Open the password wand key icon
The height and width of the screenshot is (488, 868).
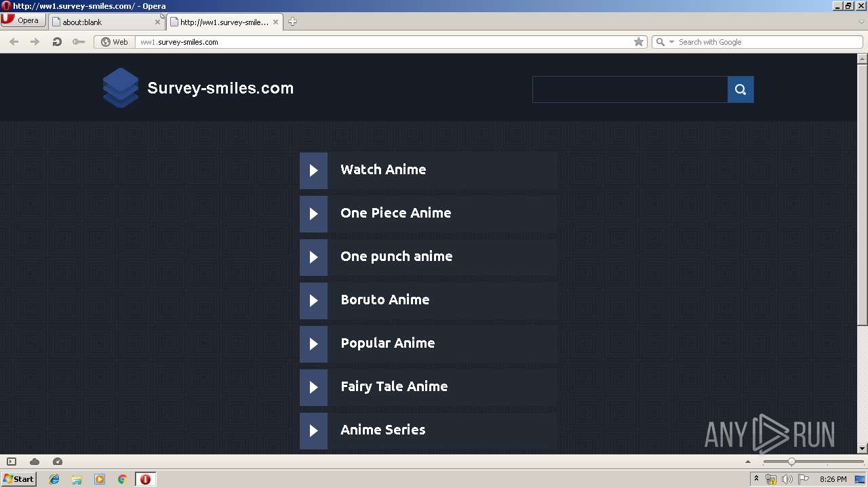coord(79,42)
